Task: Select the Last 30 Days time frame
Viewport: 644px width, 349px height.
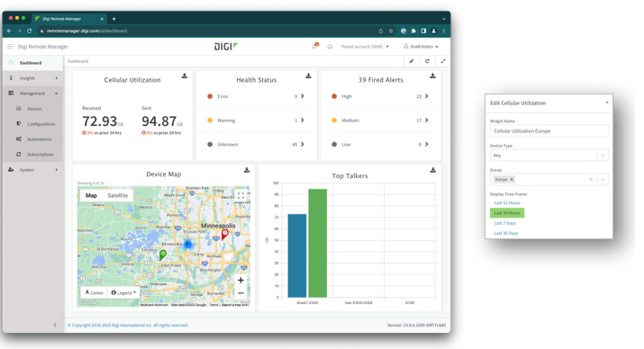Action: tap(506, 233)
